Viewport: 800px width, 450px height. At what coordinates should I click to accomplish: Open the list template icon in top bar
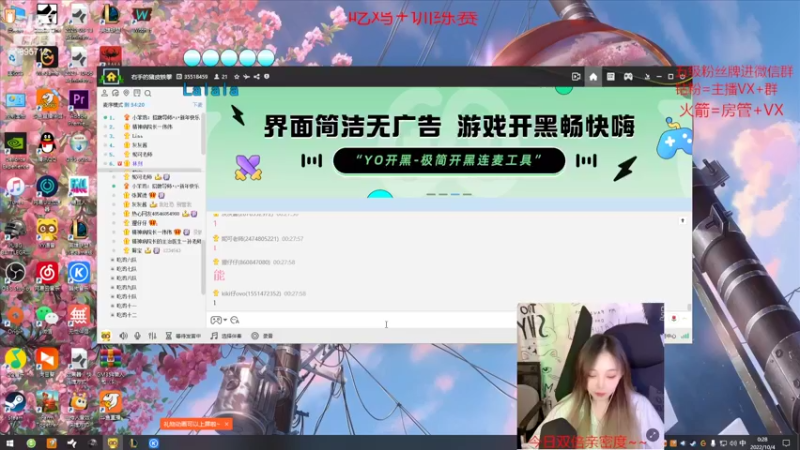click(611, 77)
